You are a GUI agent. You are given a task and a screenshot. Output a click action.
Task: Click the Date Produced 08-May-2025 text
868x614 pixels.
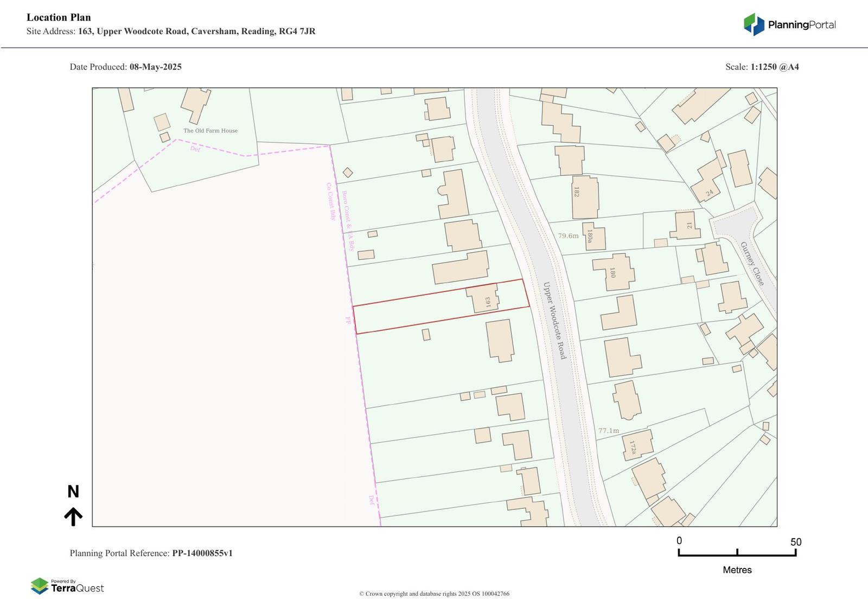(125, 67)
